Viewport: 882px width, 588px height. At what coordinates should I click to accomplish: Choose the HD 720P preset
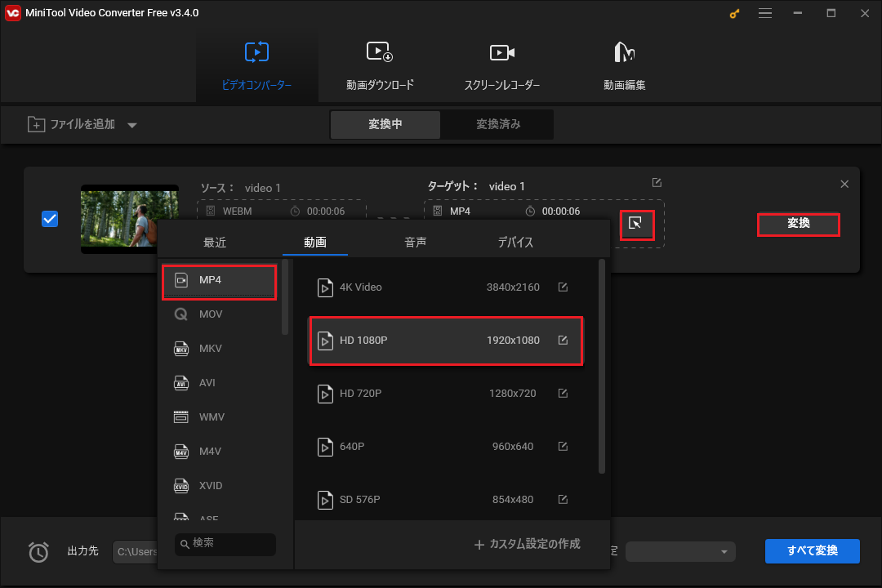pos(446,394)
